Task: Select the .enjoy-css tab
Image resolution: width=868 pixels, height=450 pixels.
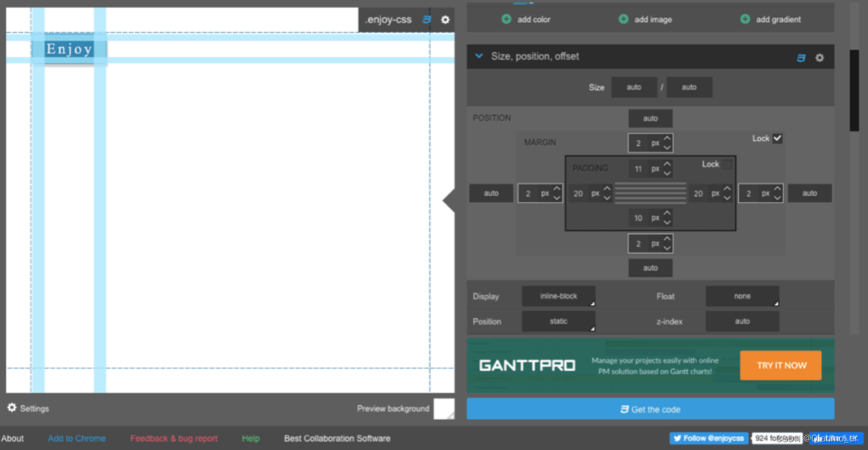Action: 388,20
